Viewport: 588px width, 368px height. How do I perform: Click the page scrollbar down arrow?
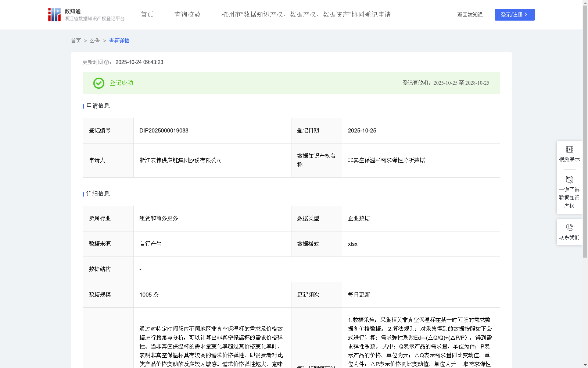(x=585, y=365)
